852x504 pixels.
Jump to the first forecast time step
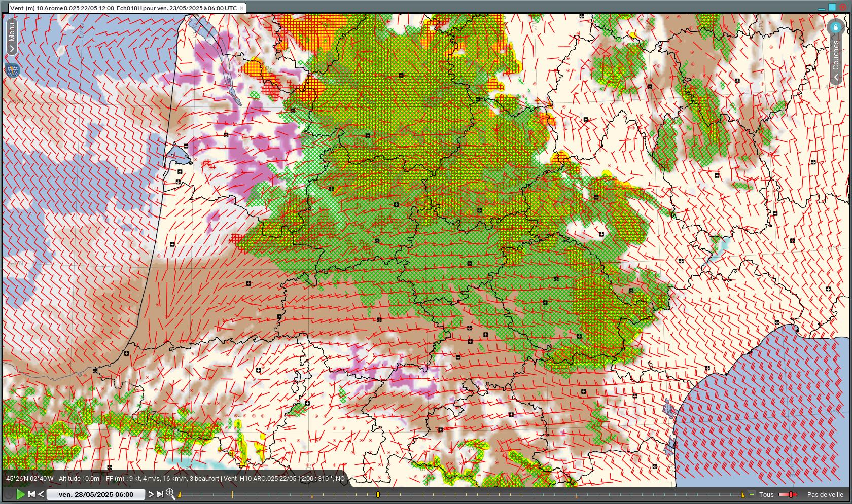pyautogui.click(x=31, y=494)
